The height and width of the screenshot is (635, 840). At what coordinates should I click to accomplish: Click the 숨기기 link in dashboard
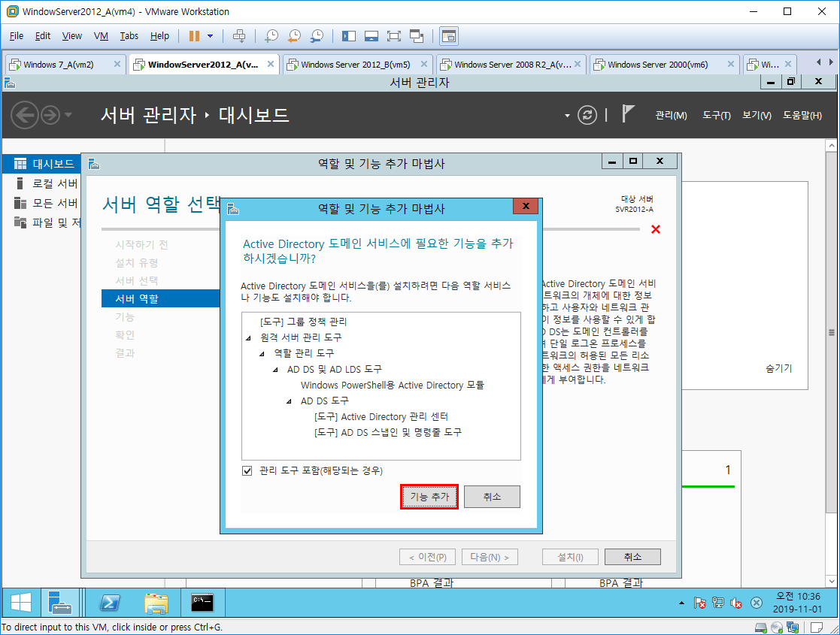click(x=778, y=368)
